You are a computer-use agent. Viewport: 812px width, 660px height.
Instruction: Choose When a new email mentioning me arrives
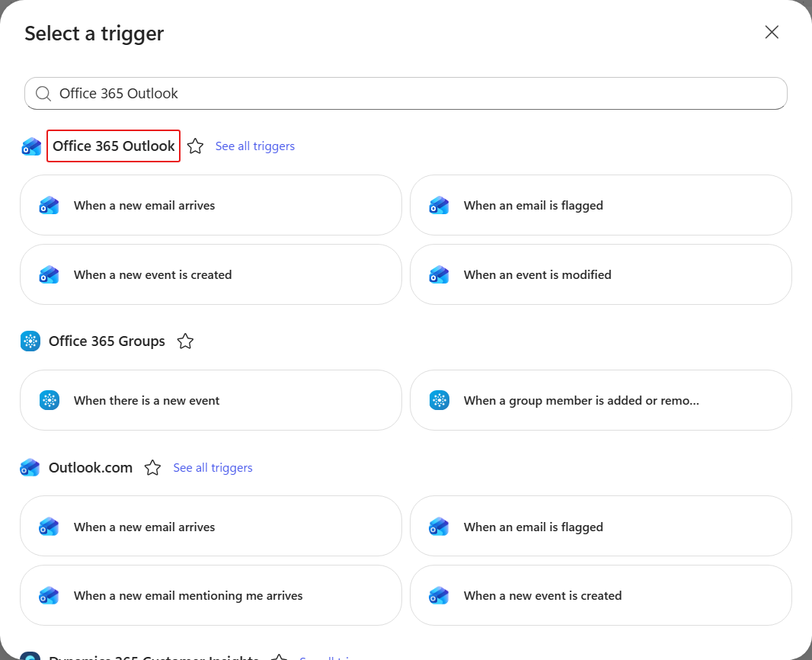[211, 595]
